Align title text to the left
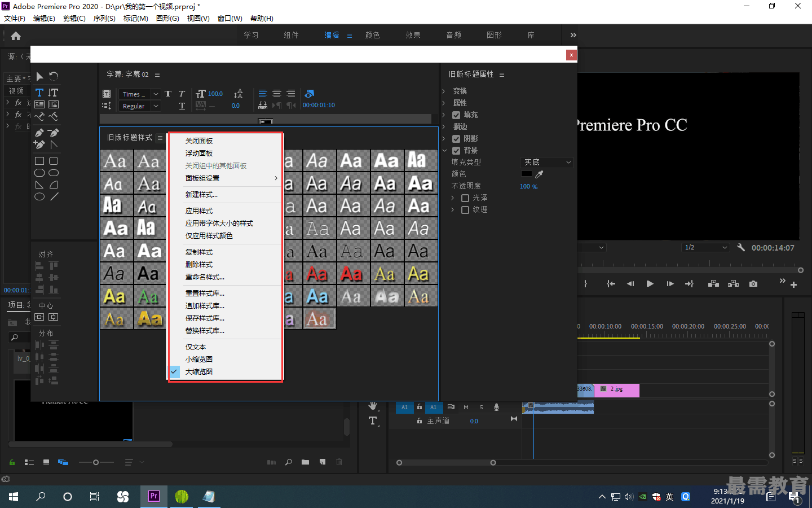 [x=263, y=94]
